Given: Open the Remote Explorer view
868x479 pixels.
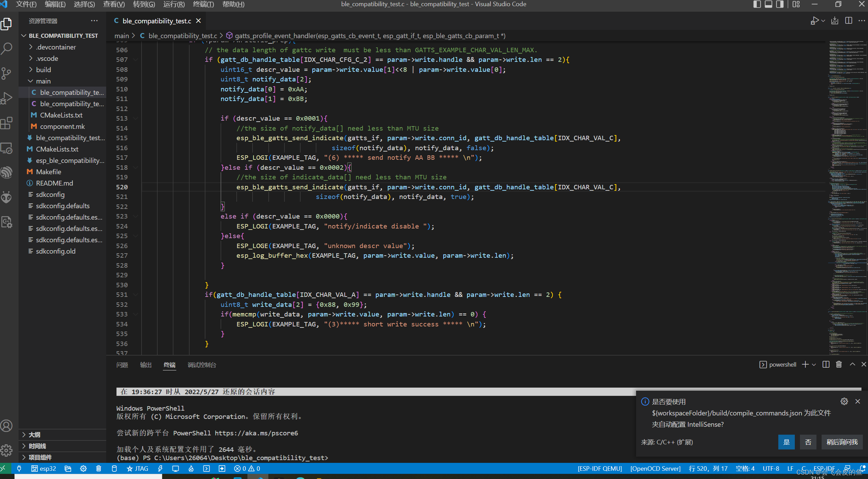Looking at the screenshot, I should click(x=7, y=148).
